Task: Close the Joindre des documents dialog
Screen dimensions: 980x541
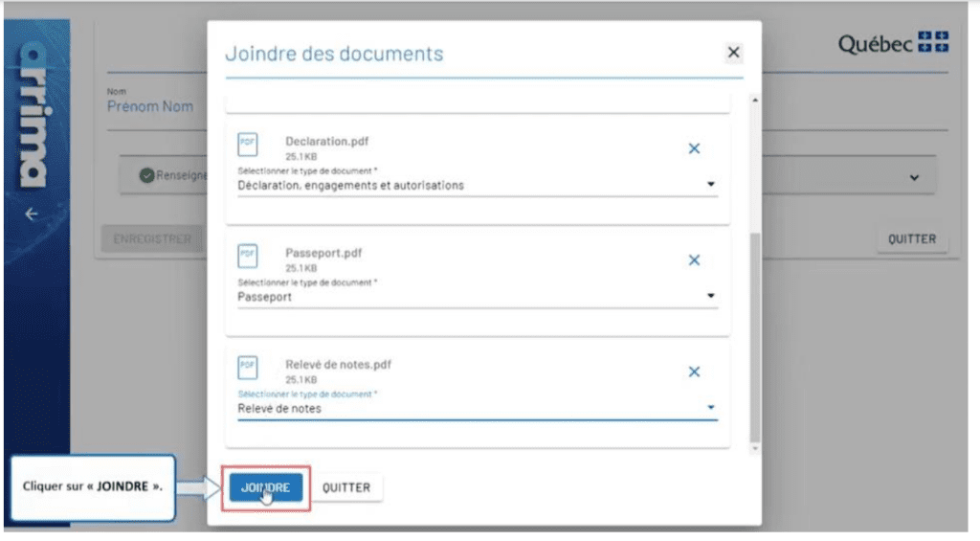Action: (x=733, y=53)
